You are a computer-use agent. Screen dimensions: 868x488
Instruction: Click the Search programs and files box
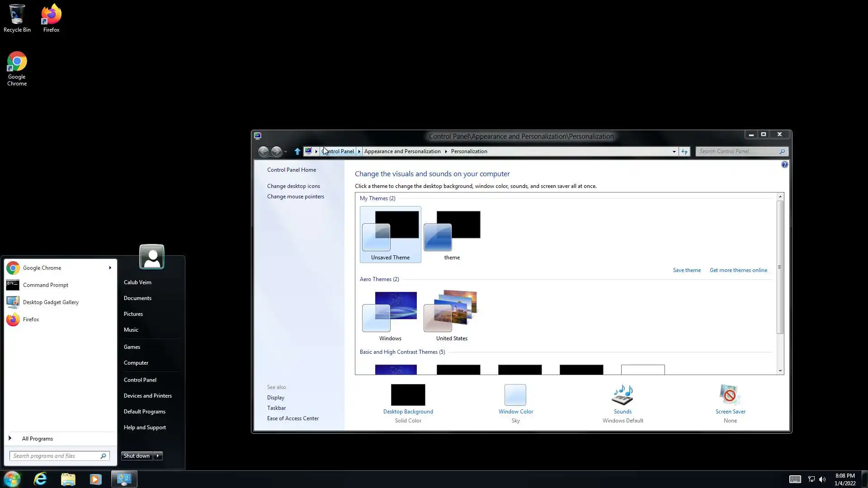tap(55, 456)
